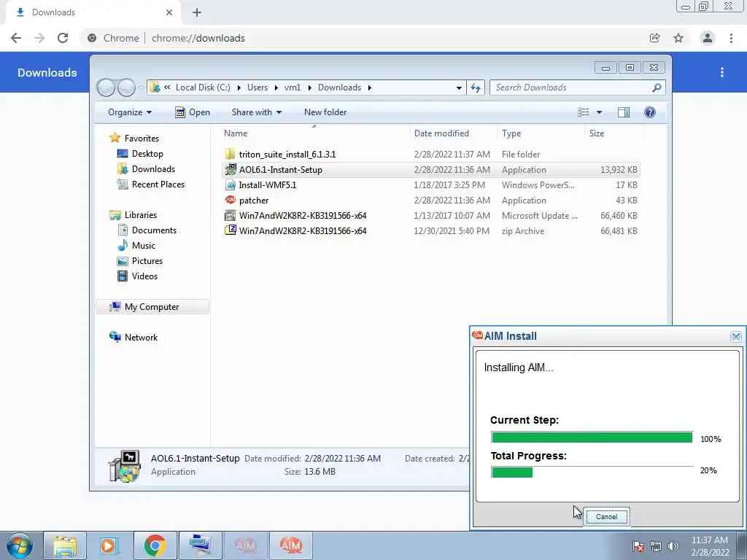Click the Chrome share page icon
The width and height of the screenshot is (747, 560).
click(x=655, y=38)
